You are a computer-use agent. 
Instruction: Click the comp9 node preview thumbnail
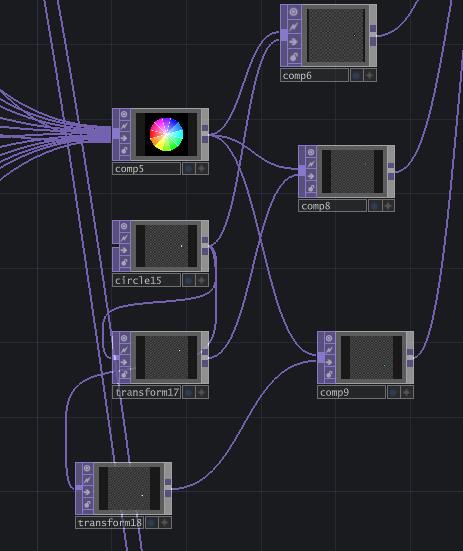tap(371, 357)
